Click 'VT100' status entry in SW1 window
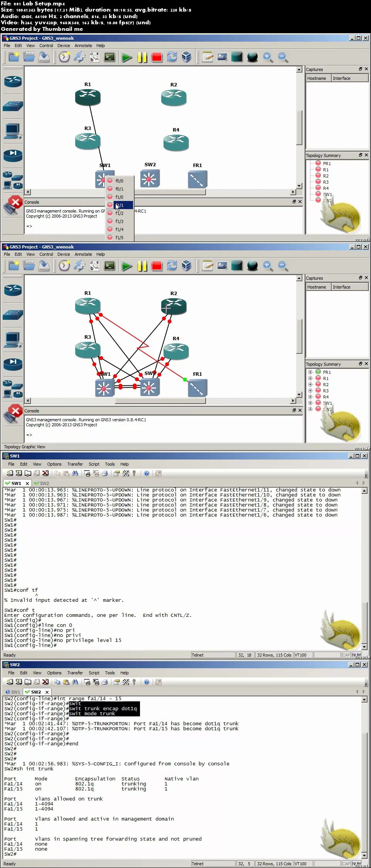Image resolution: width=371 pixels, height=868 pixels. click(x=303, y=655)
